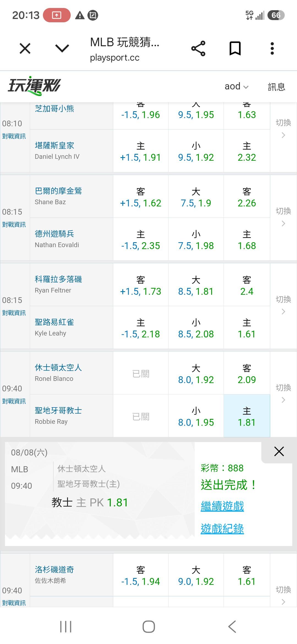Select 太空人 客 2.09 moneyline cell

tap(247, 373)
